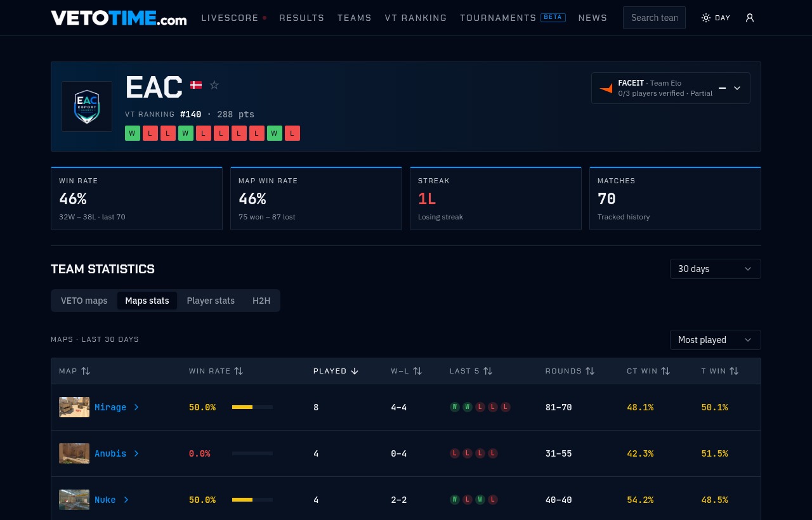The height and width of the screenshot is (520, 812).
Task: Click the WIN RATE 46% stat card
Action: coord(136,198)
